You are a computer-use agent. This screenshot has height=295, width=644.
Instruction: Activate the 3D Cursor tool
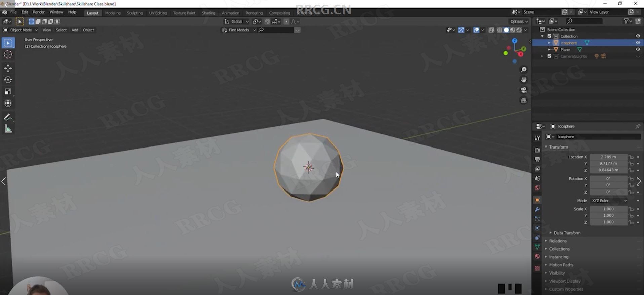(x=8, y=54)
